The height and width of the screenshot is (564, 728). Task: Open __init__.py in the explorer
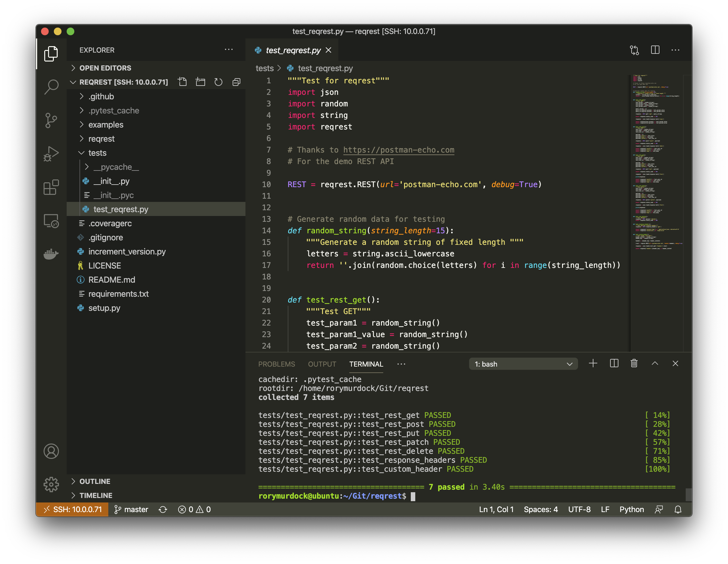click(156, 181)
